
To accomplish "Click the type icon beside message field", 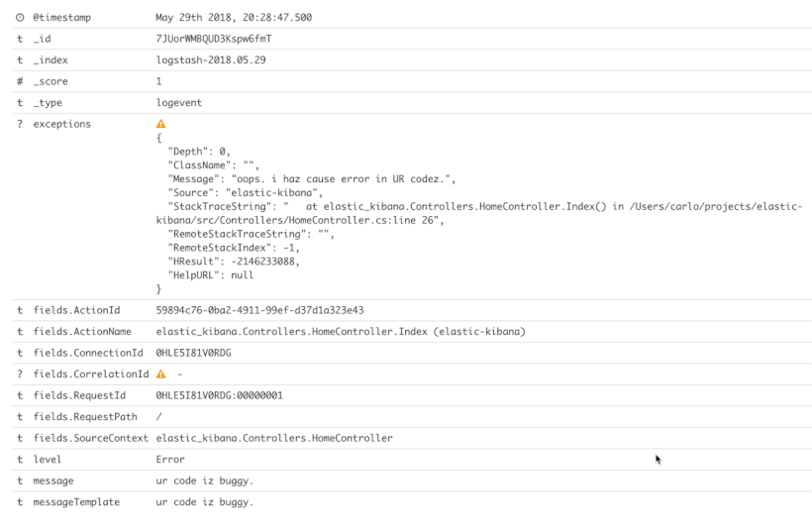I will 20,480.
